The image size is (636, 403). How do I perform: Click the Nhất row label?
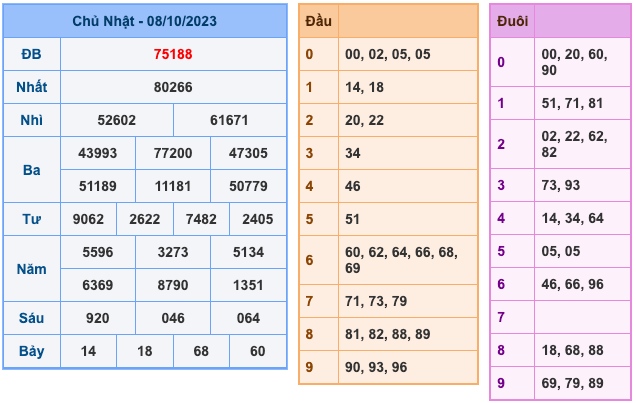[31, 88]
